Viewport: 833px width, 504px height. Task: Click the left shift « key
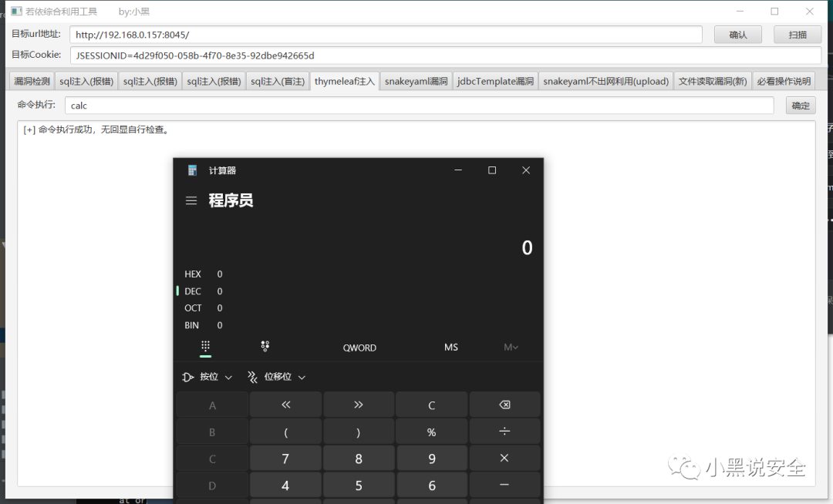286,405
